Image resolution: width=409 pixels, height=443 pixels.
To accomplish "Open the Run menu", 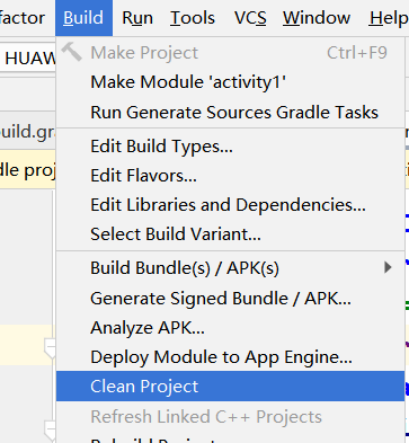I will coord(137,18).
